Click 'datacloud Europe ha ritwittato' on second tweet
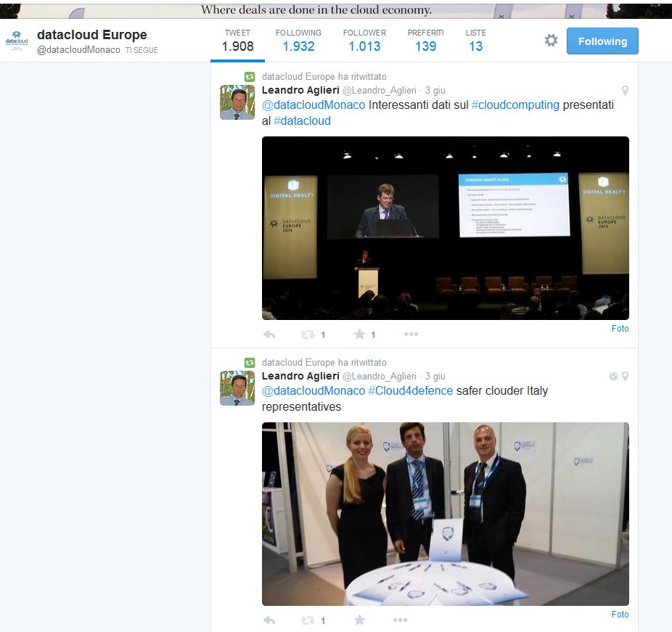This screenshot has height=632, width=672. pyautogui.click(x=324, y=363)
